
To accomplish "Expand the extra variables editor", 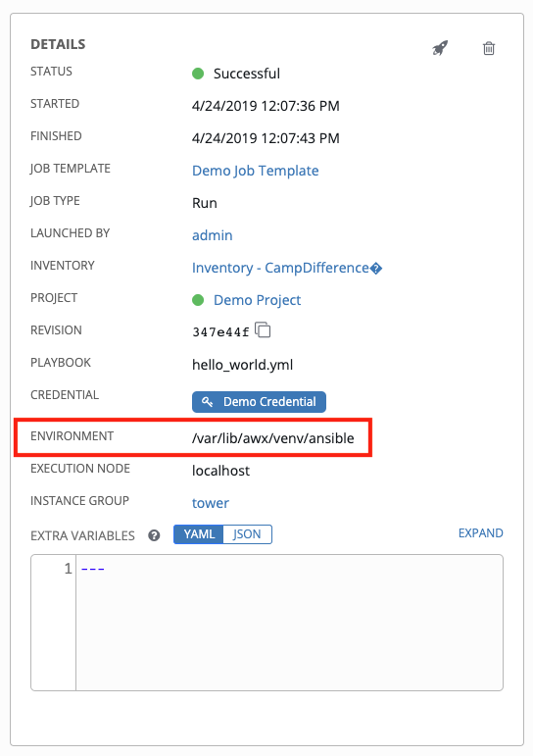I will click(x=480, y=532).
